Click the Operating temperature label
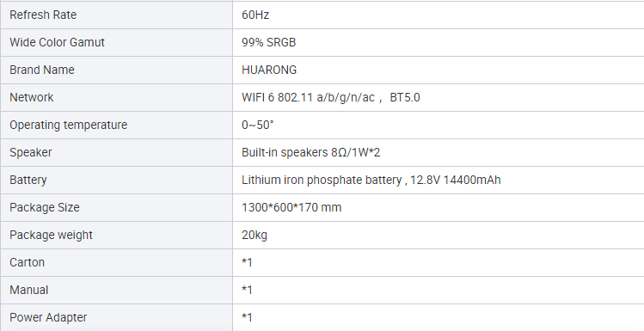644x331 pixels. point(69,125)
